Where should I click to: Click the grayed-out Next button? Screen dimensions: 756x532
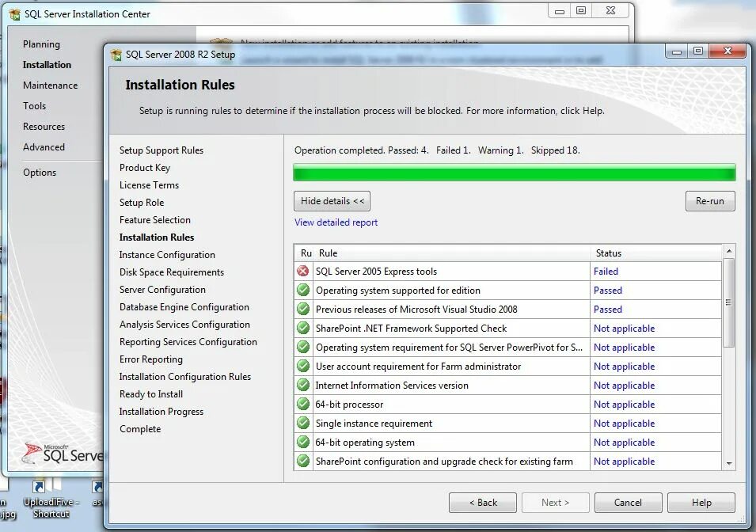556,503
